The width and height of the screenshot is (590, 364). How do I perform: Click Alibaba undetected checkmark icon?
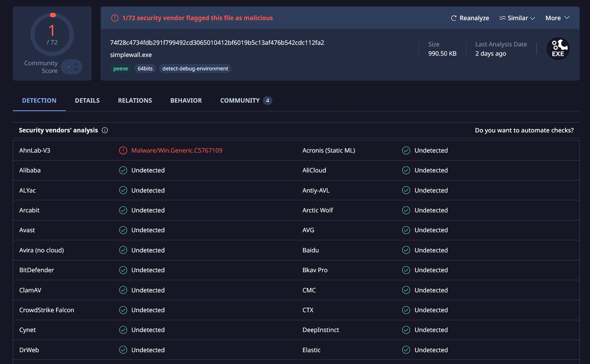coord(123,170)
